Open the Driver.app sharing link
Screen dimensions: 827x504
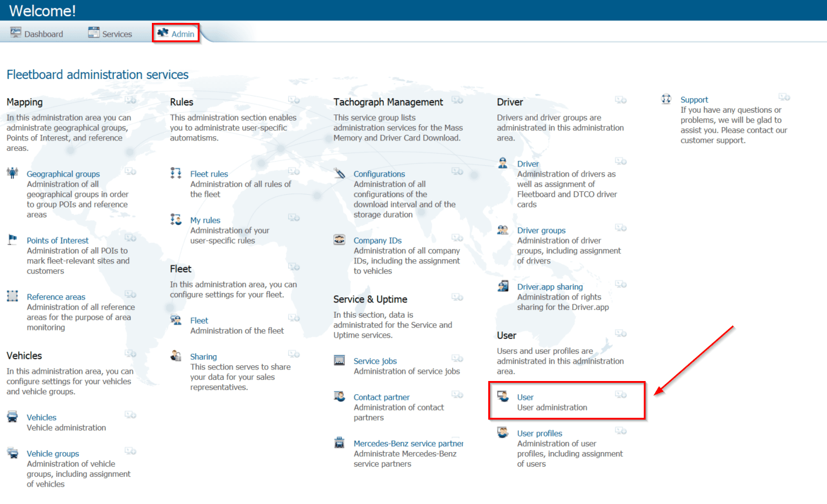point(550,286)
